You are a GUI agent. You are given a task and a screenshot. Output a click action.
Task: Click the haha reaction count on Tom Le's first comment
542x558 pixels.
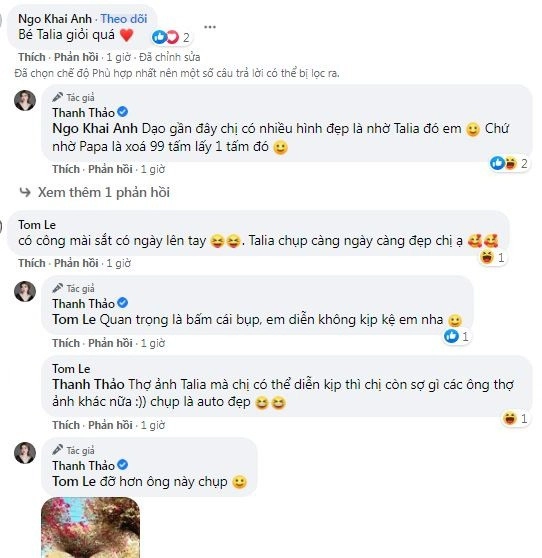coord(493,257)
